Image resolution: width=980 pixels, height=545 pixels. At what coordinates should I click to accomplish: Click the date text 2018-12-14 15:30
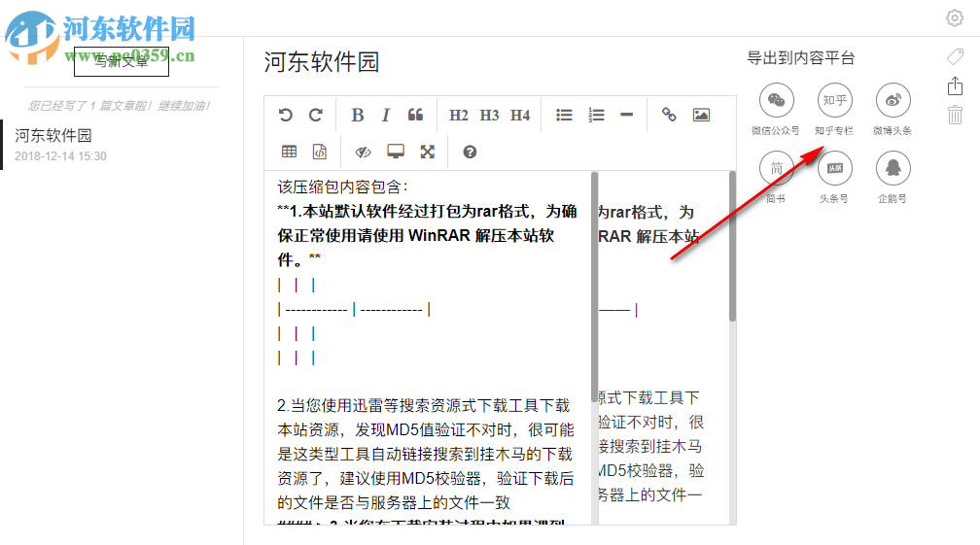click(60, 156)
